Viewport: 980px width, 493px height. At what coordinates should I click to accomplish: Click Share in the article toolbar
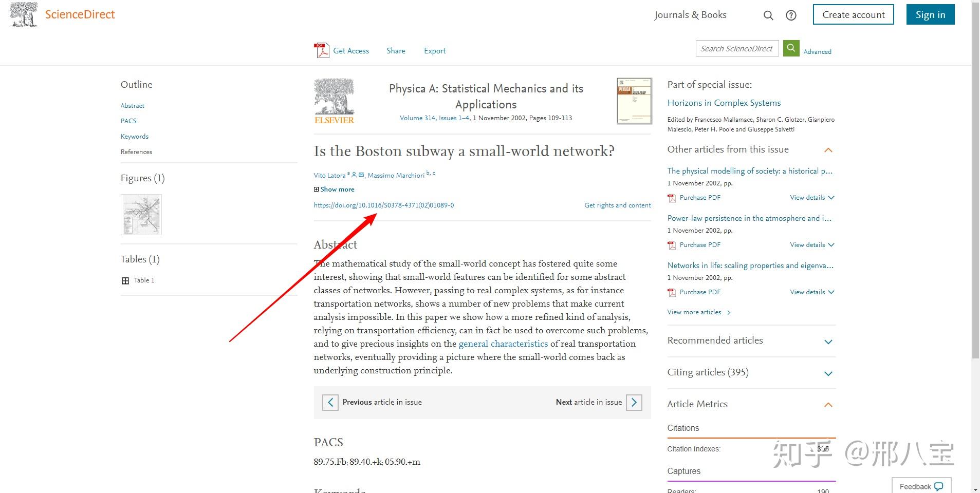[396, 51]
